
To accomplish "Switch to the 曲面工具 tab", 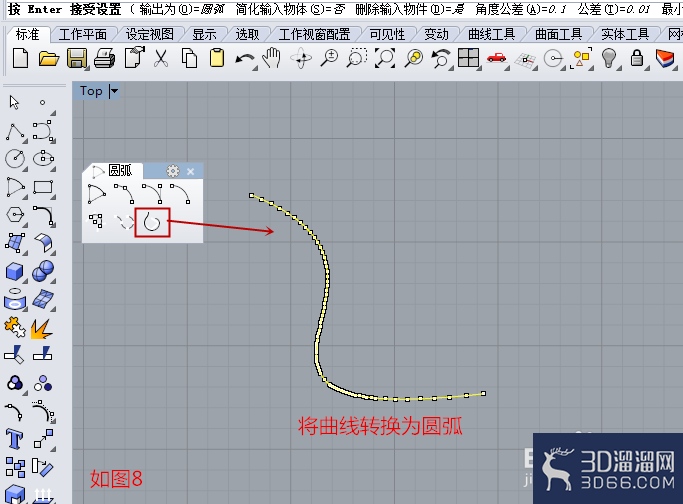I will tap(558, 34).
